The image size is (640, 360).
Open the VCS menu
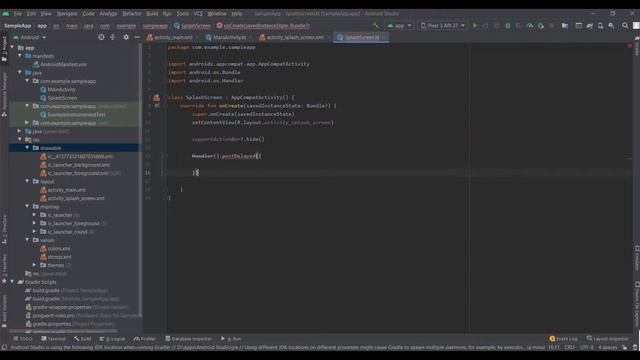(198, 13)
